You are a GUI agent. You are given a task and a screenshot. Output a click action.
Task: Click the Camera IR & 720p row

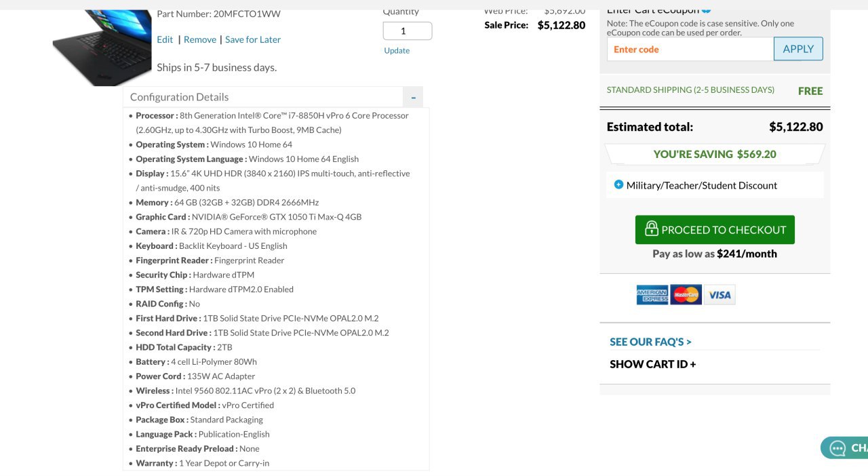226,231
